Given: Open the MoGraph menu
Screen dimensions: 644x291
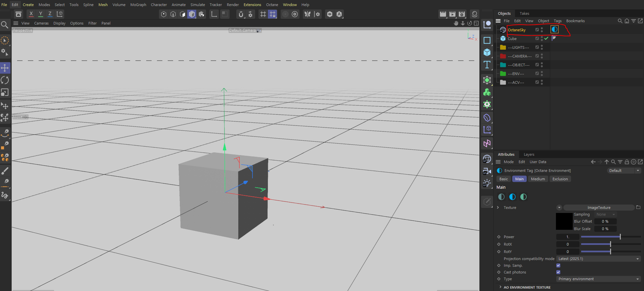Looking at the screenshot, I should point(138,5).
